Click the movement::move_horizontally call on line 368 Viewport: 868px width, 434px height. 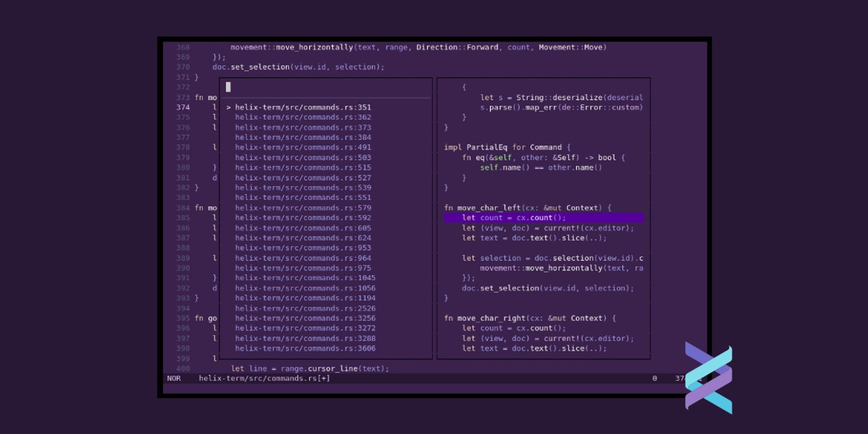[x=419, y=47]
